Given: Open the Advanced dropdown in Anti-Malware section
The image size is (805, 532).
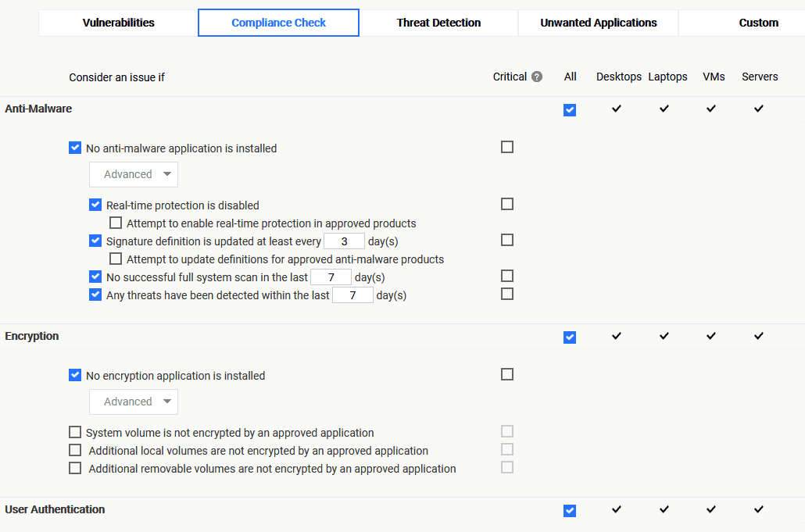Looking at the screenshot, I should click(133, 174).
